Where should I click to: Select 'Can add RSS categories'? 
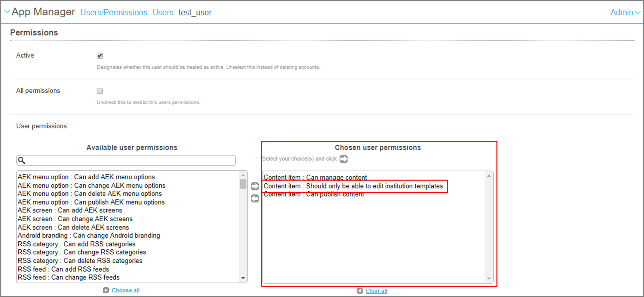(76, 244)
